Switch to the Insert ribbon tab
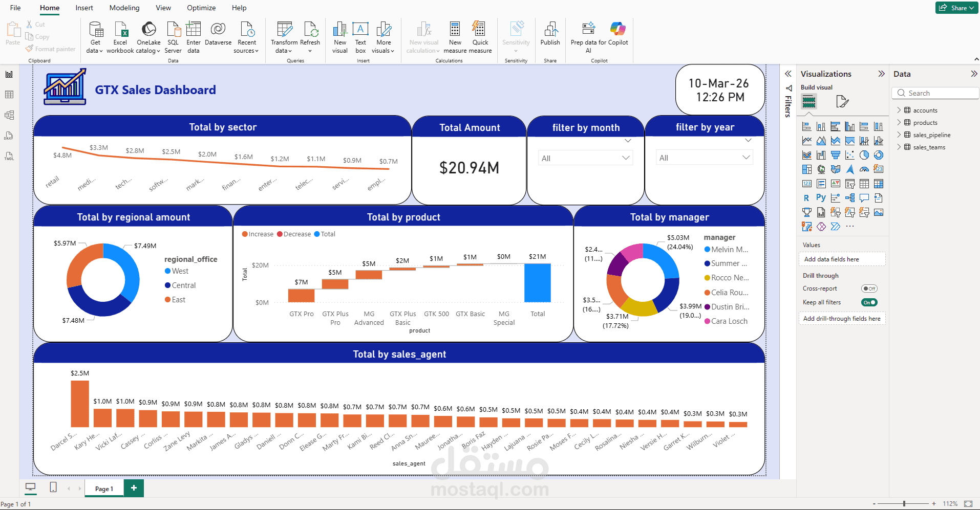The image size is (980, 510). coord(83,8)
